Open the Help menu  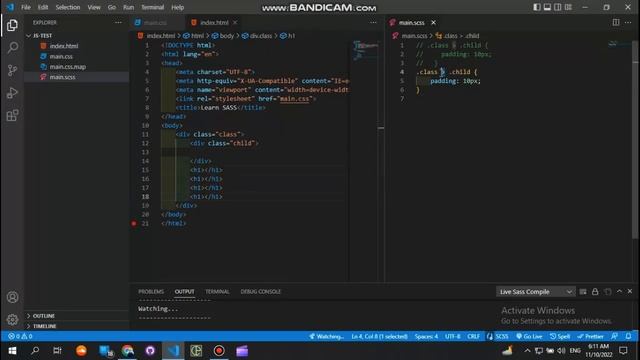pyautogui.click(x=178, y=7)
